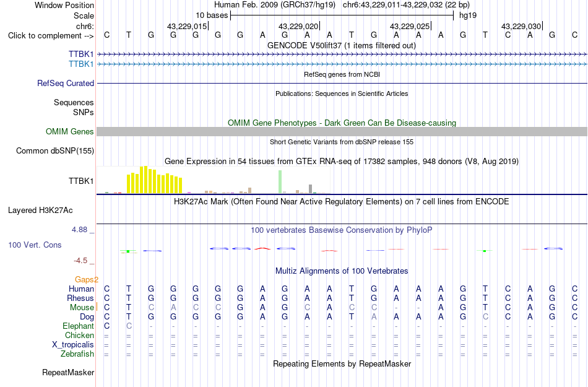Click the 43,229,015 position marker
The height and width of the screenshot is (387, 588).
(x=188, y=26)
